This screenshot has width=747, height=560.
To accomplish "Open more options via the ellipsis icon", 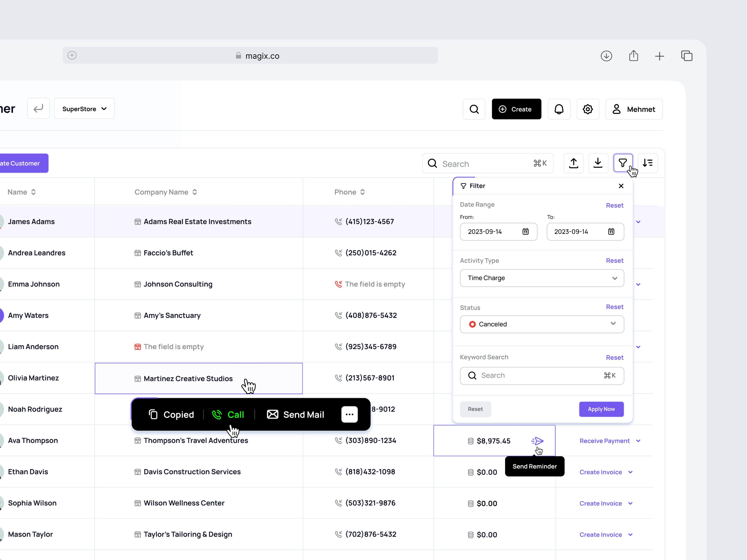I will (x=350, y=414).
